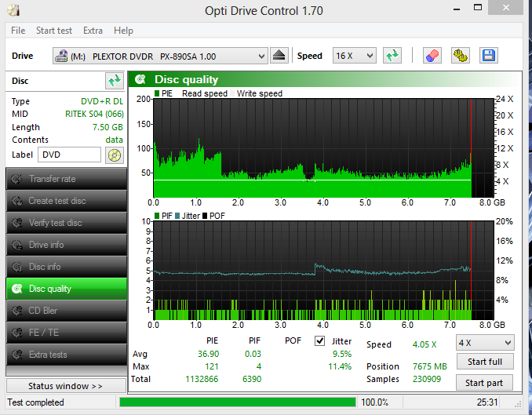
Task: Click the Create test disc sidebar icon
Action: pyautogui.click(x=16, y=201)
